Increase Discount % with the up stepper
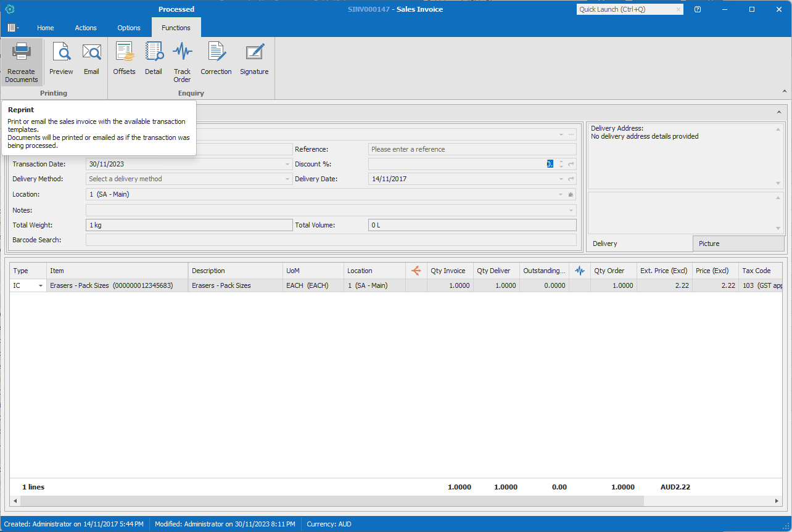The height and width of the screenshot is (532, 792). coord(561,162)
